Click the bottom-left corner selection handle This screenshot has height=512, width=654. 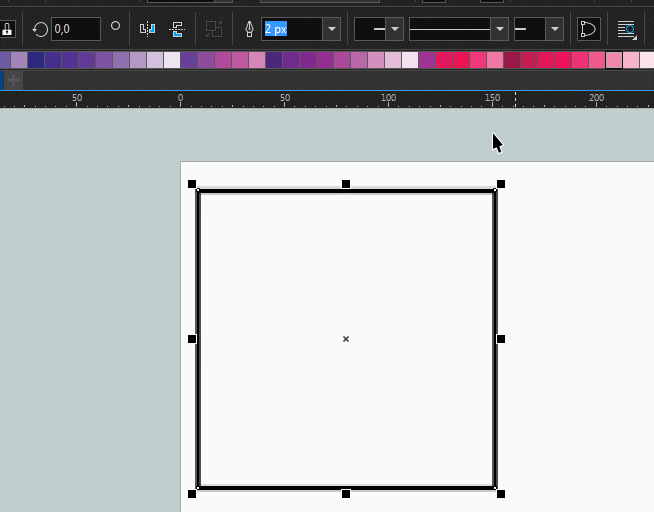192,494
